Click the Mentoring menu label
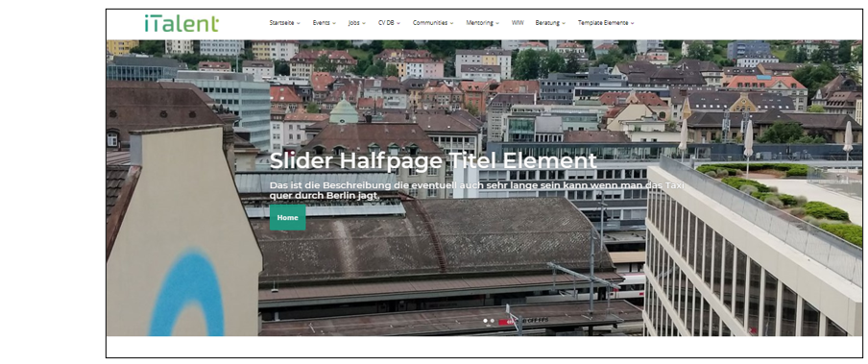The width and height of the screenshot is (868, 364). point(479,23)
